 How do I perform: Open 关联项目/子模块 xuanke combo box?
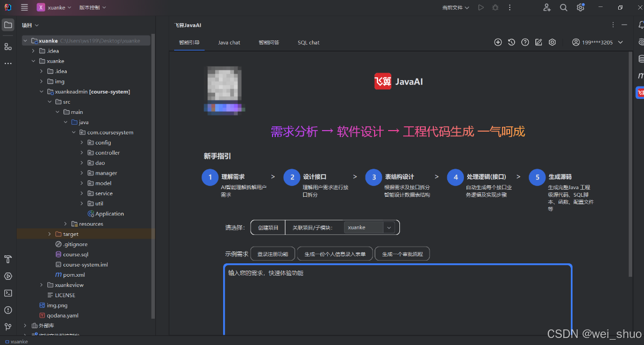[369, 227]
